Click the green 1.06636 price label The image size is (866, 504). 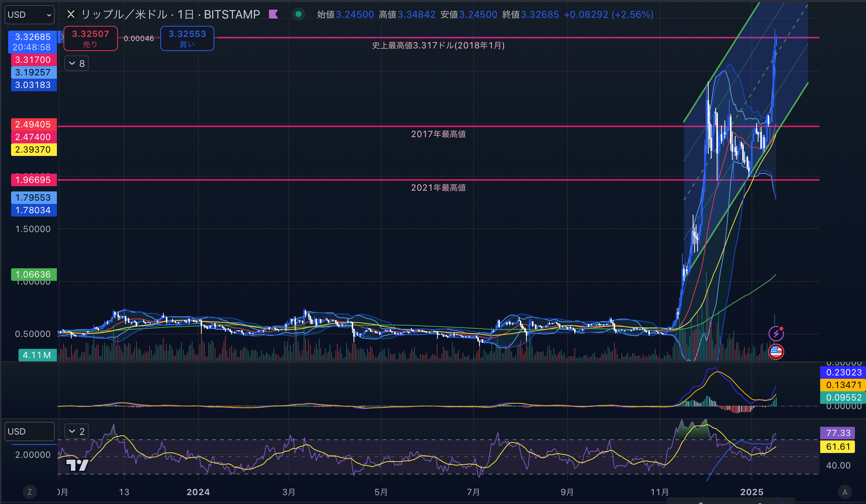point(34,275)
